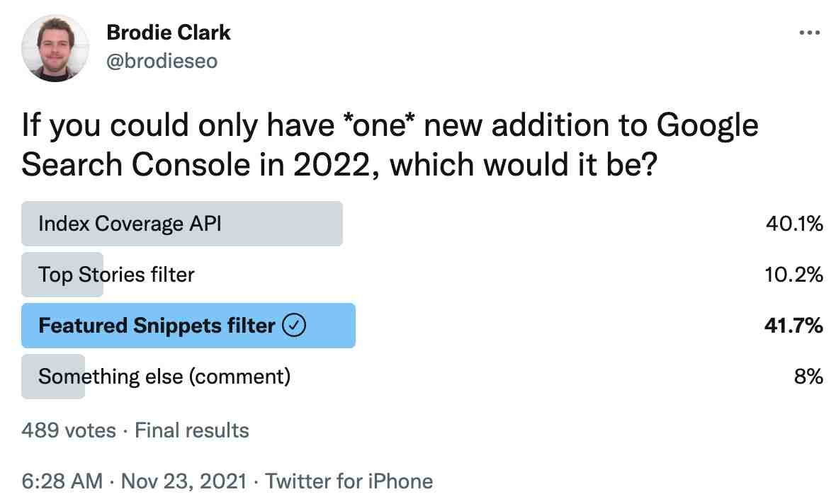The image size is (836, 504).
Task: Click the tweet question about Google Search Console
Action: [390, 145]
